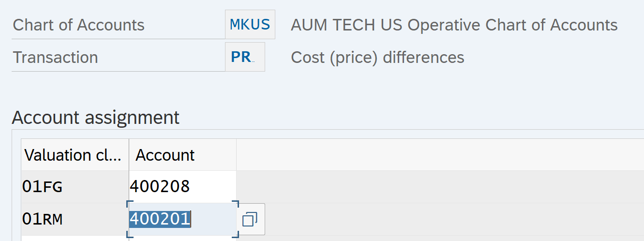
Task: Click the MKUS chart of accounts field
Action: pos(250,25)
